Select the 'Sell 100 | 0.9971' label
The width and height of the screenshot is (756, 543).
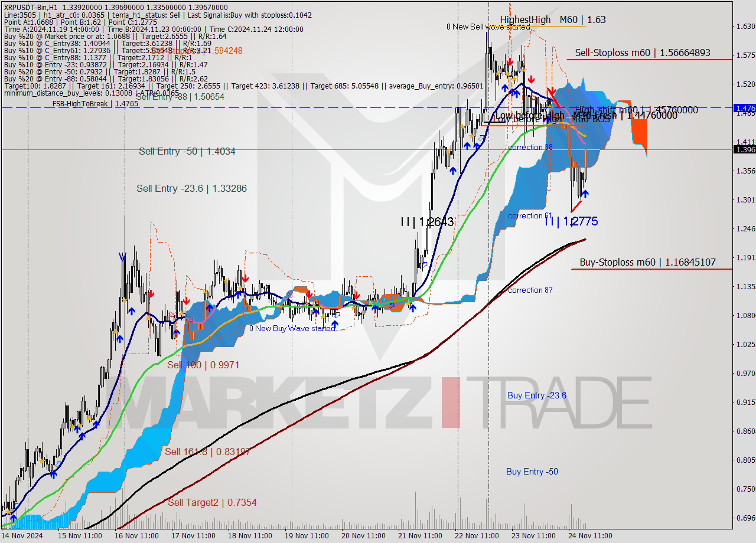point(203,365)
